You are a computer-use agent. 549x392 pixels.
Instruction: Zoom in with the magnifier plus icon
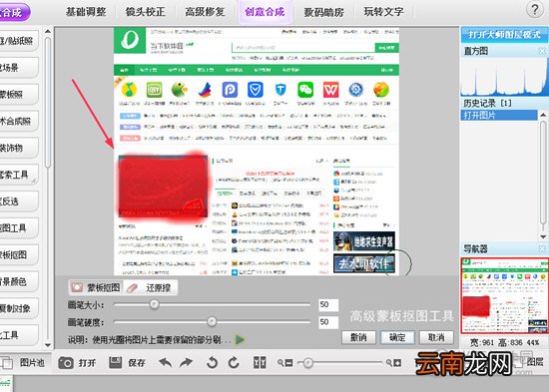tap(393, 363)
